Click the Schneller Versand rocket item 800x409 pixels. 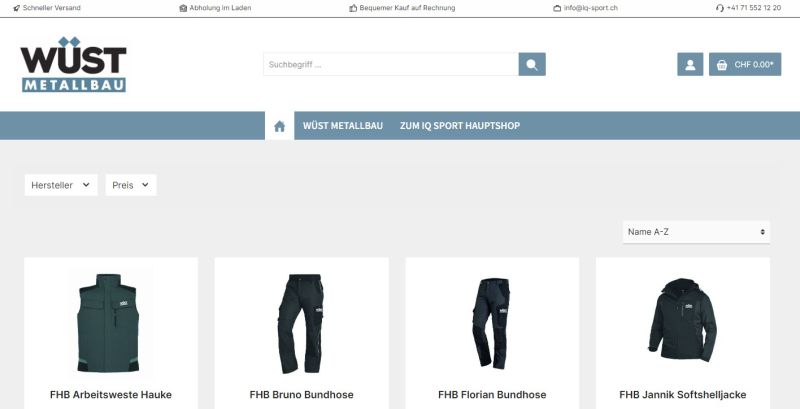tap(47, 8)
